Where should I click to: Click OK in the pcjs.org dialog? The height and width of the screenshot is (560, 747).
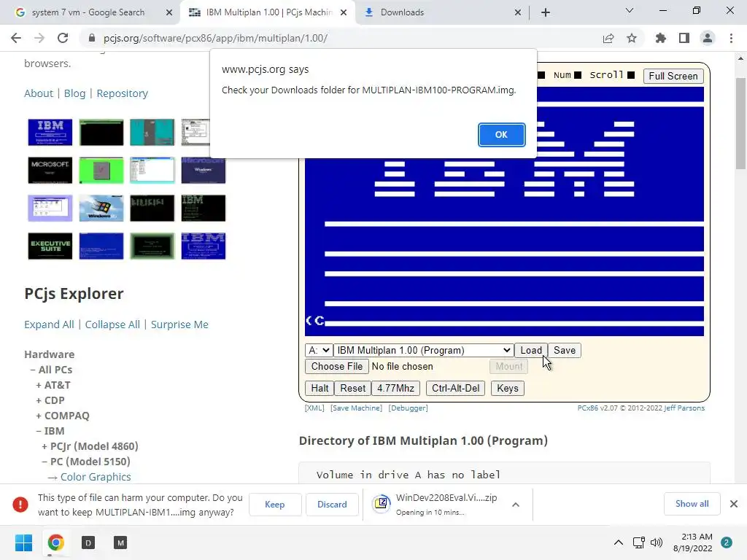pyautogui.click(x=501, y=135)
